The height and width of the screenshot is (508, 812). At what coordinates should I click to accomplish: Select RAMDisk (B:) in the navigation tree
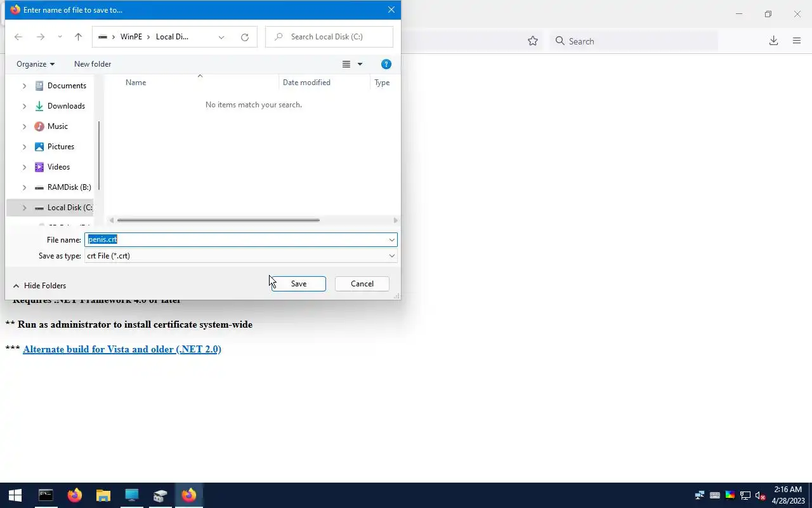click(69, 187)
